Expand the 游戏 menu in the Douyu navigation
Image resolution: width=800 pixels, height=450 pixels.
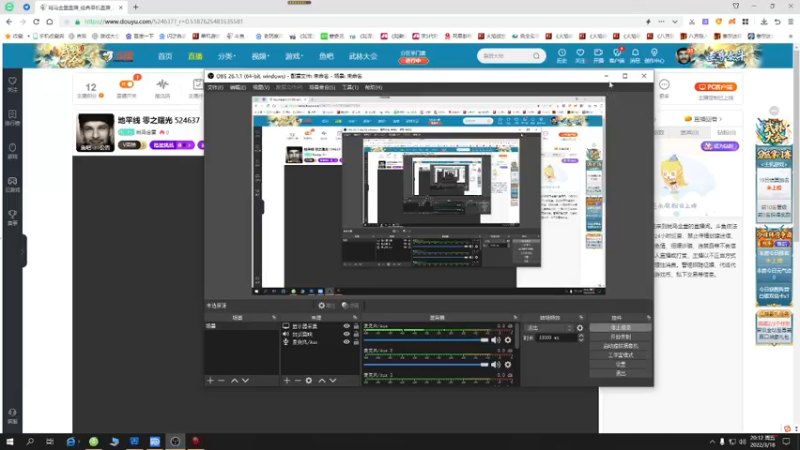tap(294, 56)
